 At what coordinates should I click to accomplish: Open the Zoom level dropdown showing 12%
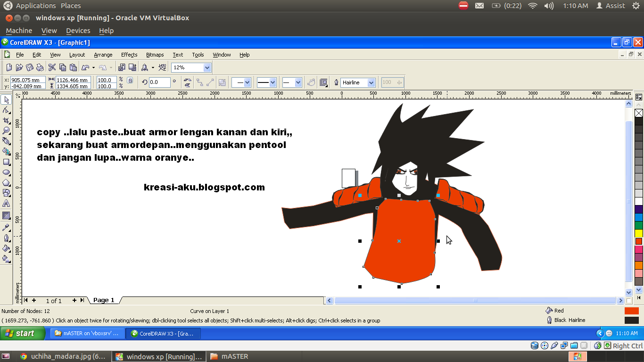pyautogui.click(x=207, y=67)
